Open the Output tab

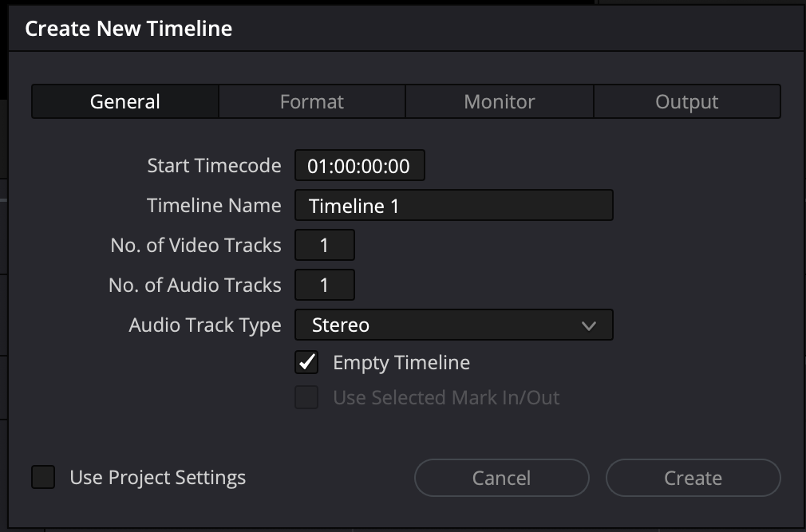click(x=687, y=101)
